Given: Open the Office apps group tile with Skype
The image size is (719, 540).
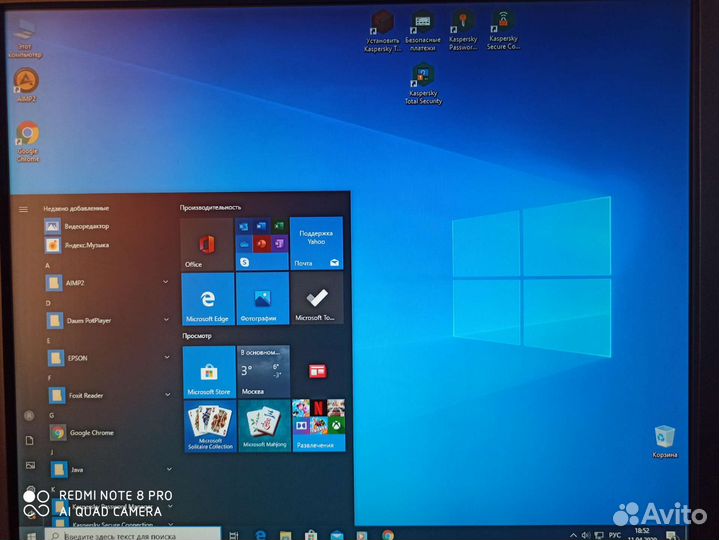Looking at the screenshot, I should tap(262, 244).
